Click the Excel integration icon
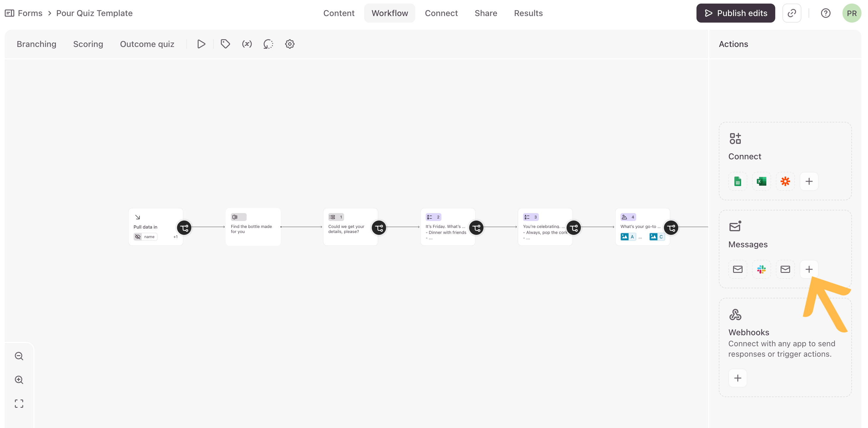The image size is (868, 428). pos(761,181)
